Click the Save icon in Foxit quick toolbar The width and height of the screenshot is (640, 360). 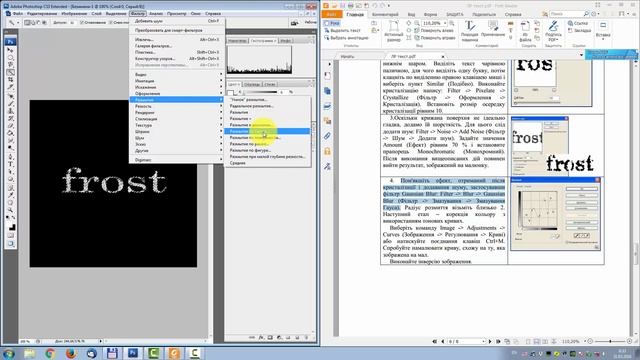point(342,6)
